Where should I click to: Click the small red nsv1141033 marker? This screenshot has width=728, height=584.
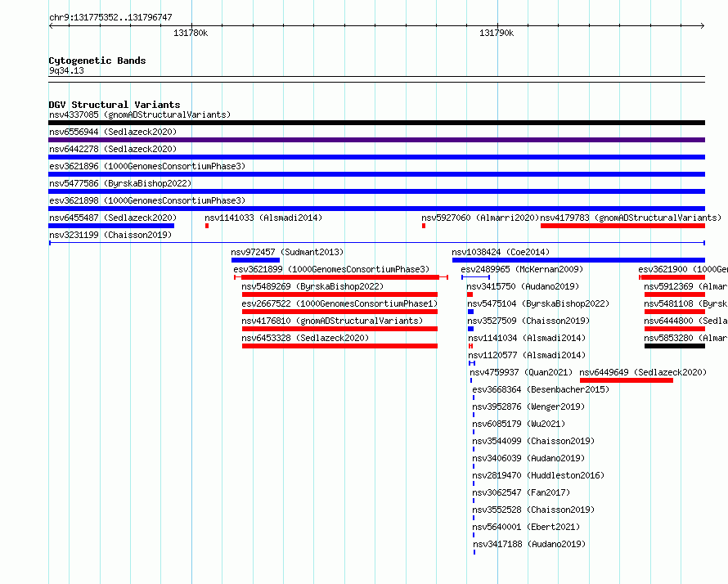(207, 226)
